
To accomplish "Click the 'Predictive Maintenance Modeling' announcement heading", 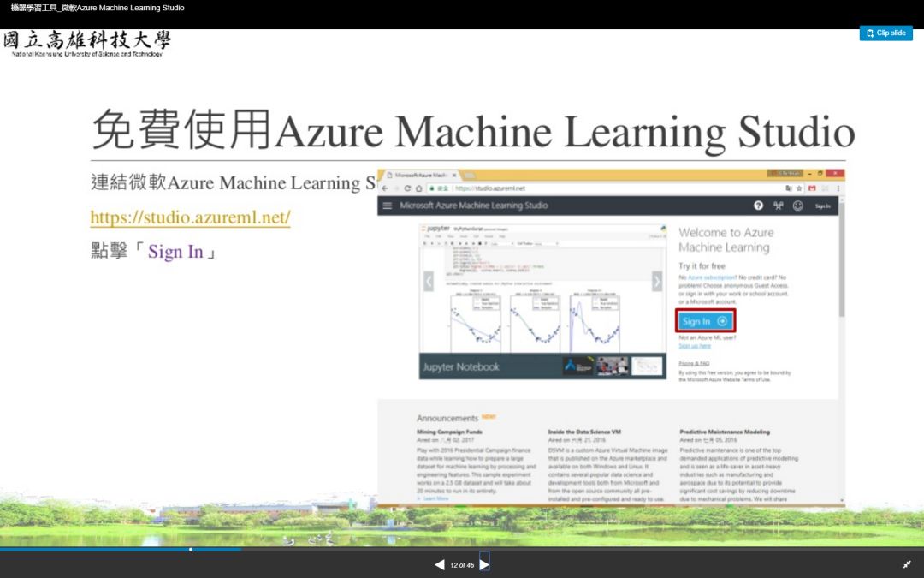I will tap(725, 432).
